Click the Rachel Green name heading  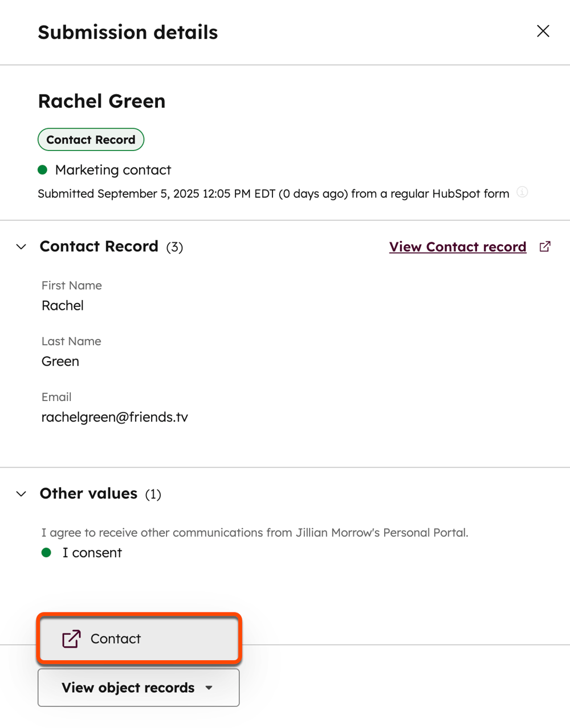[101, 101]
